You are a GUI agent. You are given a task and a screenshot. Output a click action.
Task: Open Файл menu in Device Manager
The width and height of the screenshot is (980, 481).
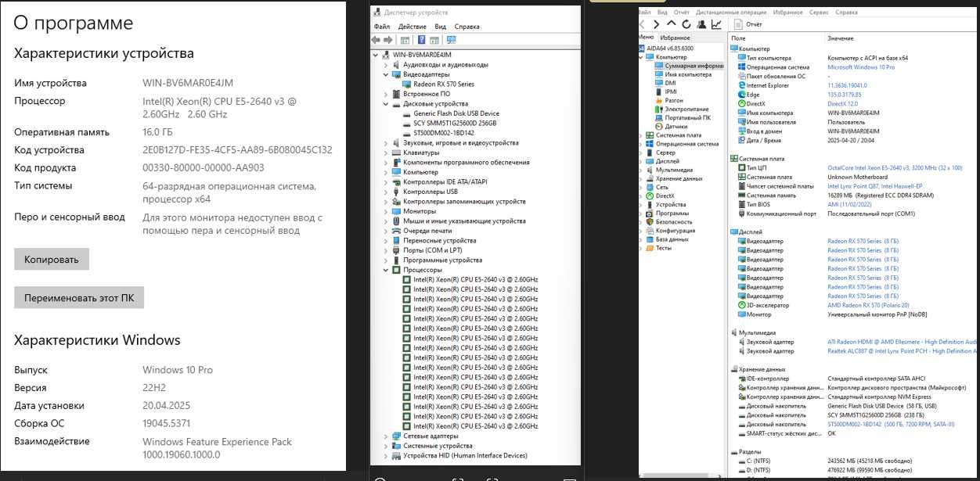pos(382,27)
